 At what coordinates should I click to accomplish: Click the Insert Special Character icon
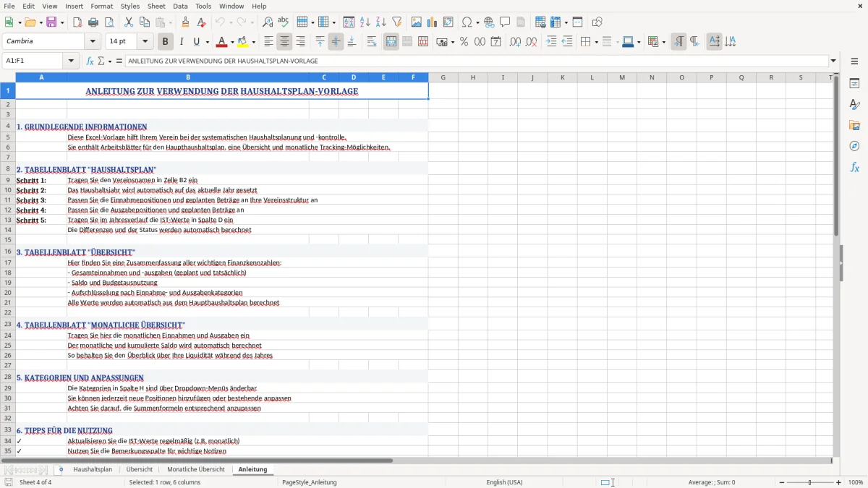coord(466,22)
